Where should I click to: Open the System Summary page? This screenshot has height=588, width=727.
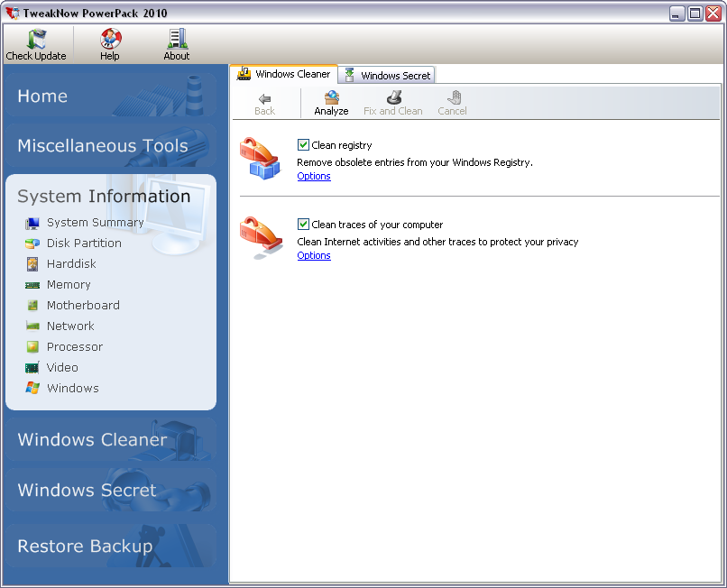coord(95,223)
